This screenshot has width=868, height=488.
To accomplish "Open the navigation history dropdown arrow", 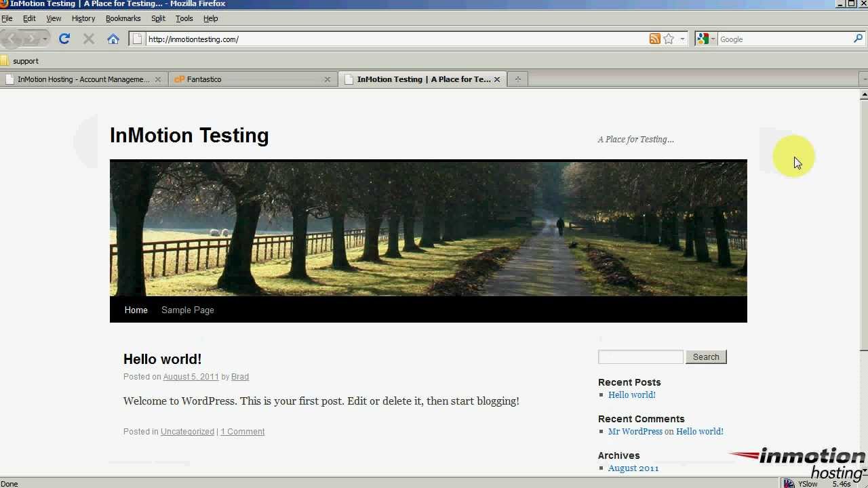I will 45,39.
